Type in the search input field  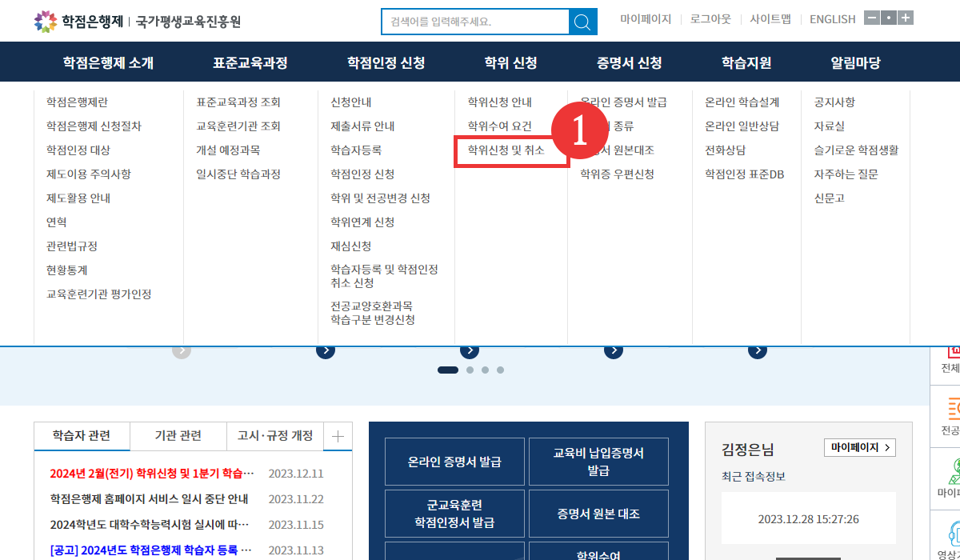[x=474, y=22]
